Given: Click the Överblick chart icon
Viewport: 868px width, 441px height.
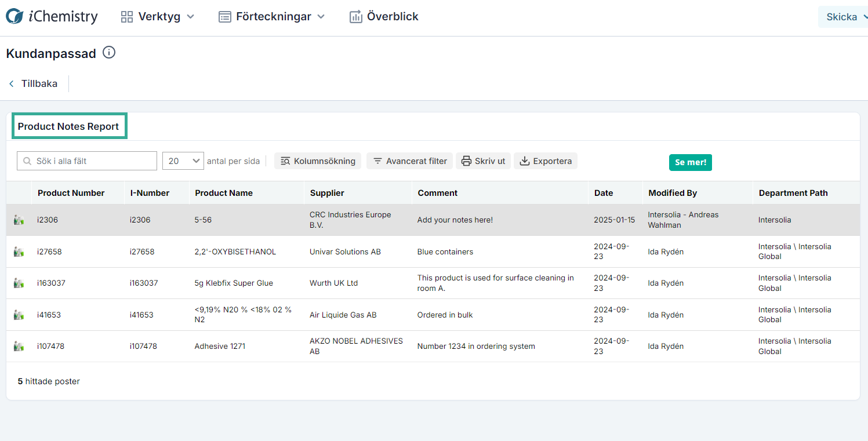Looking at the screenshot, I should 355,17.
